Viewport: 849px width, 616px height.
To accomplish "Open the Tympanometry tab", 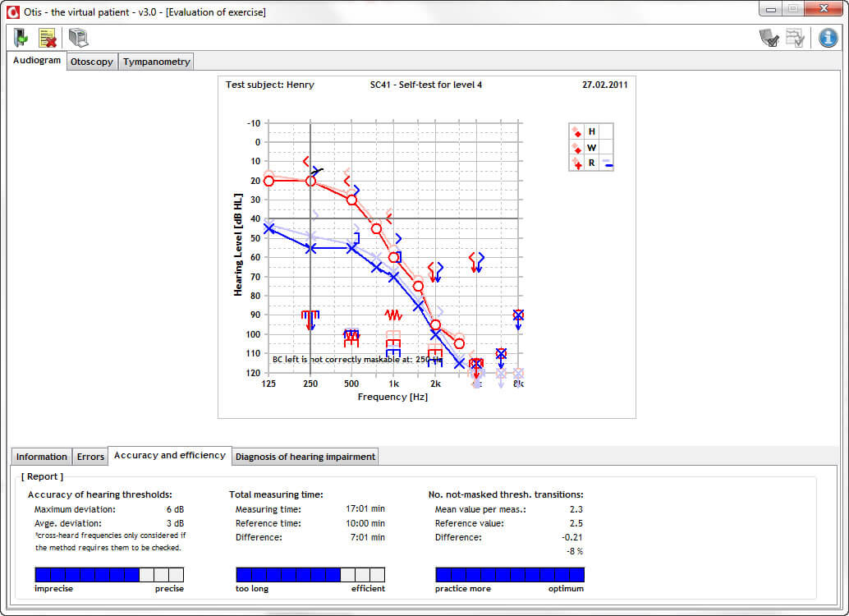I will point(156,62).
